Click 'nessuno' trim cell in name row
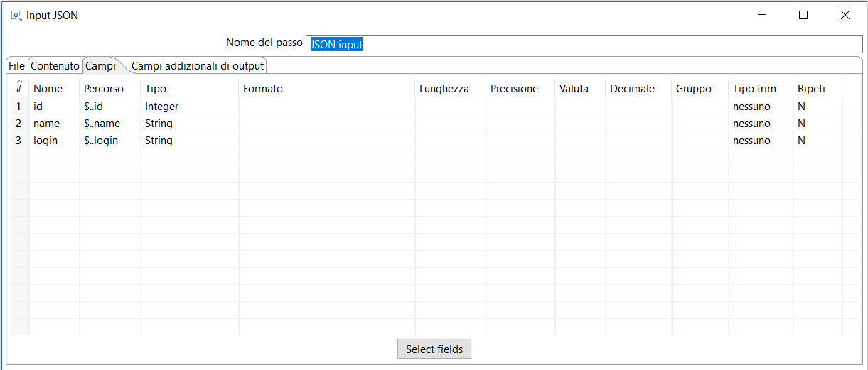The width and height of the screenshot is (868, 370). click(x=761, y=124)
